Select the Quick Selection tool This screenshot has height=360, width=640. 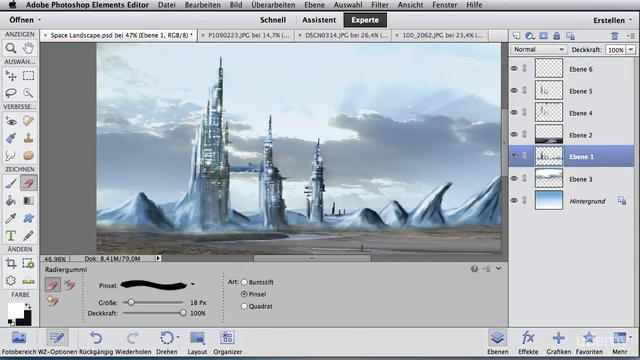point(28,93)
